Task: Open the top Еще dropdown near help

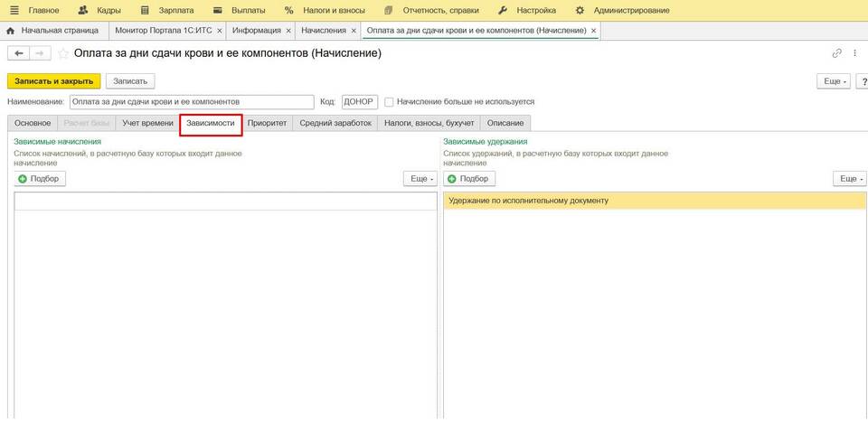Action: pyautogui.click(x=833, y=81)
